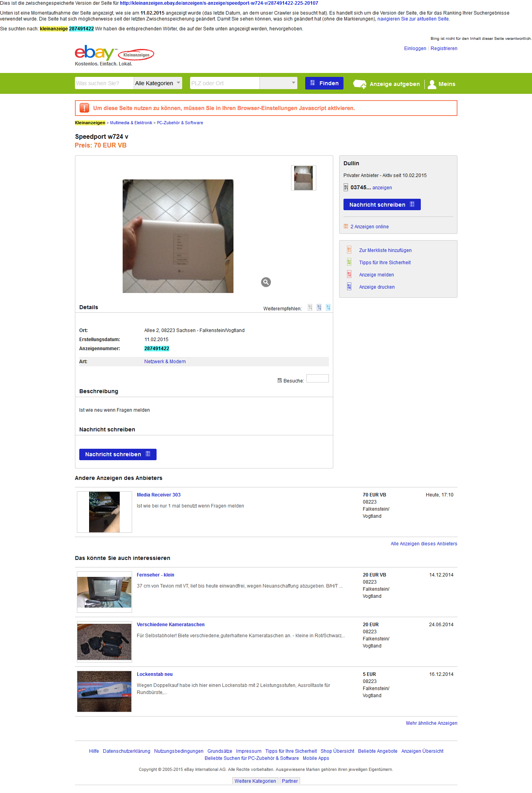Click the magnifier icon to enlarge the product image

coord(266,282)
